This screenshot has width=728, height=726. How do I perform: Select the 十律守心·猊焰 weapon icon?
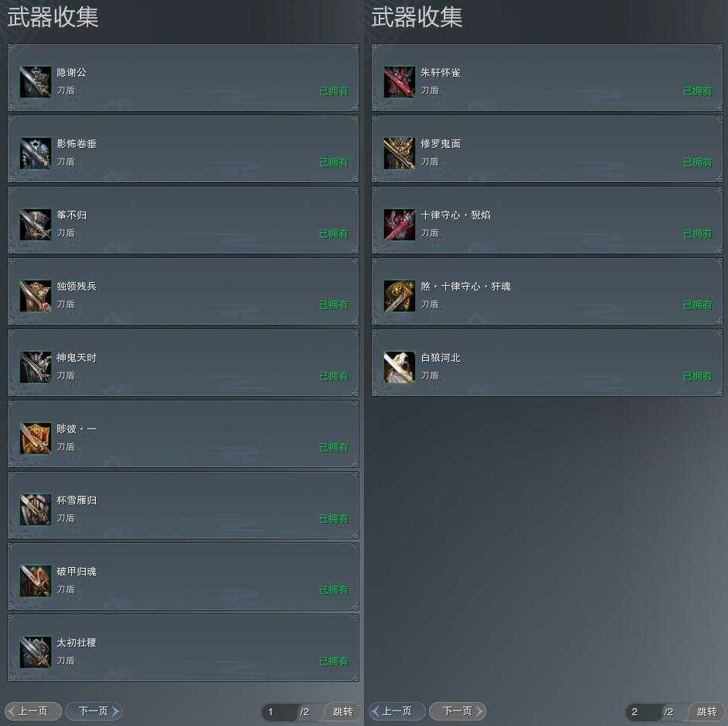400,225
